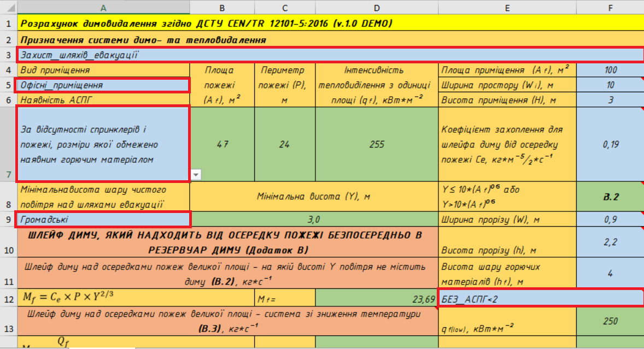
Task: Click the green cell labeled B.2
Action: 610,197
